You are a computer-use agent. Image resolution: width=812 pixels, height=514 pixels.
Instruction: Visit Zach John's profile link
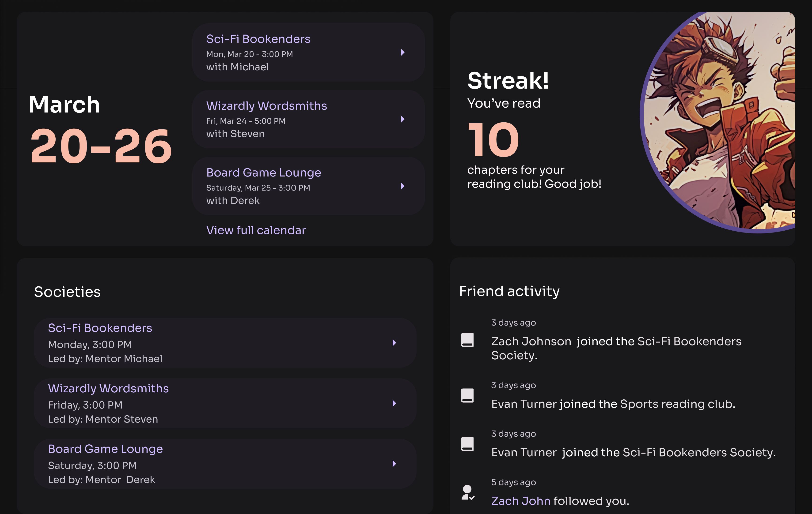[521, 501]
